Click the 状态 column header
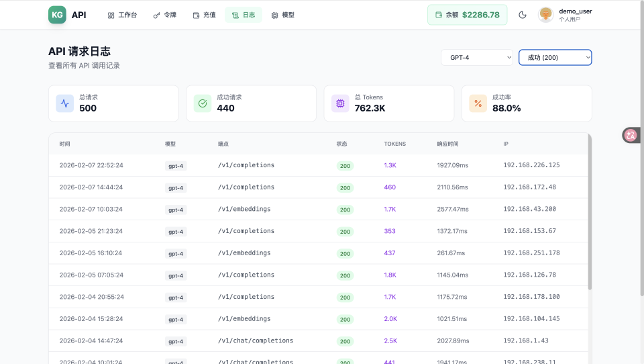This screenshot has height=364, width=644. 341,144
